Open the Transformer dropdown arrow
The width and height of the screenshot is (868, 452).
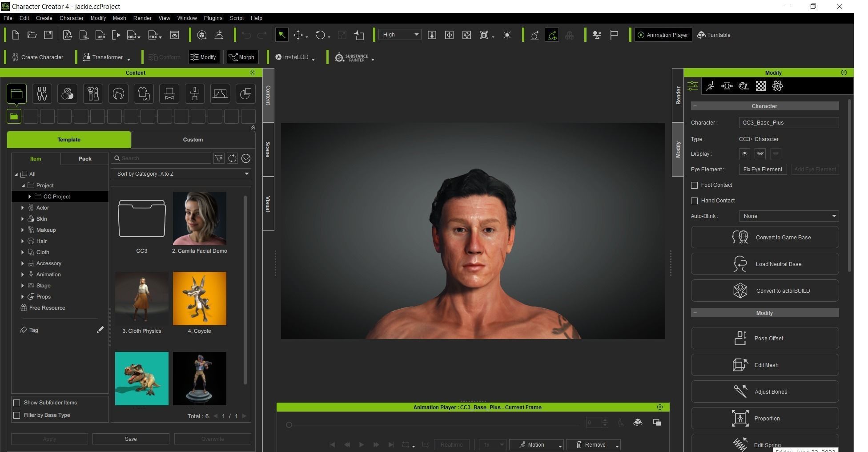pos(129,59)
